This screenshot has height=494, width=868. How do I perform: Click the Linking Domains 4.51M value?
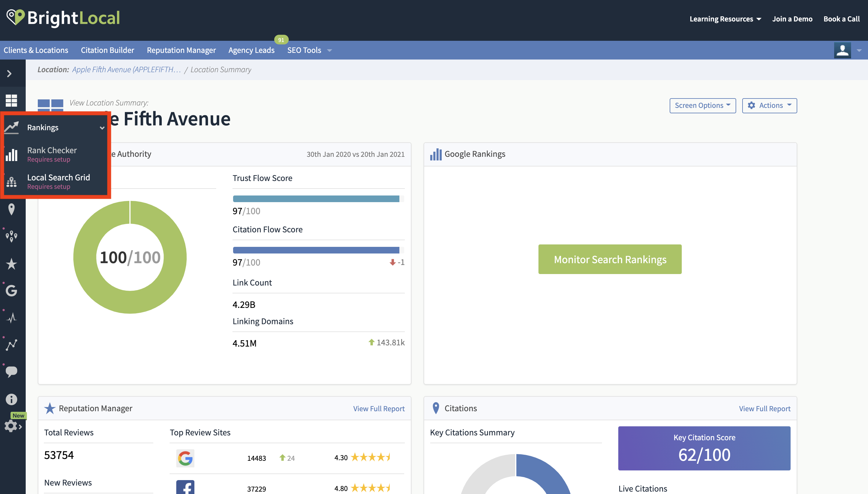pos(244,343)
